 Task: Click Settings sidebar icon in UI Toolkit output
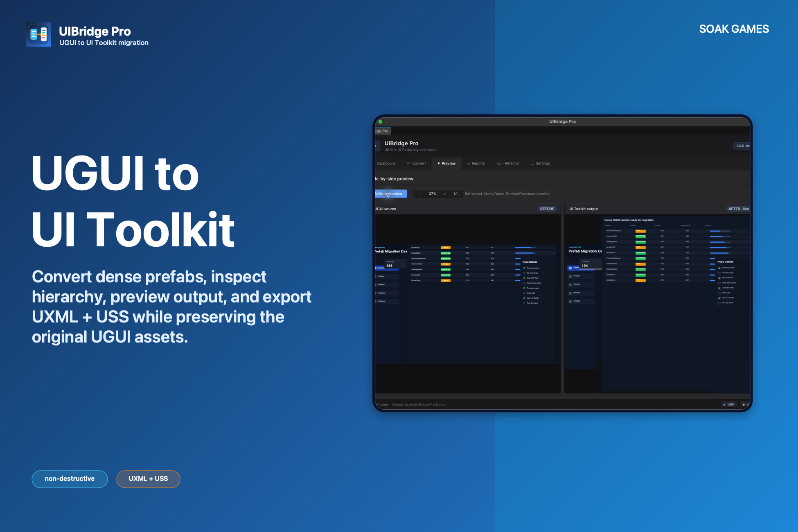click(x=570, y=301)
